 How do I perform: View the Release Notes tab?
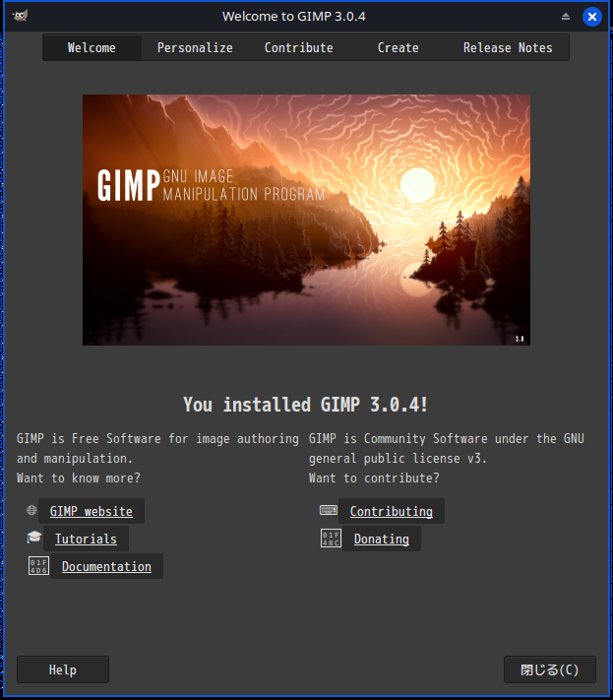click(x=508, y=48)
